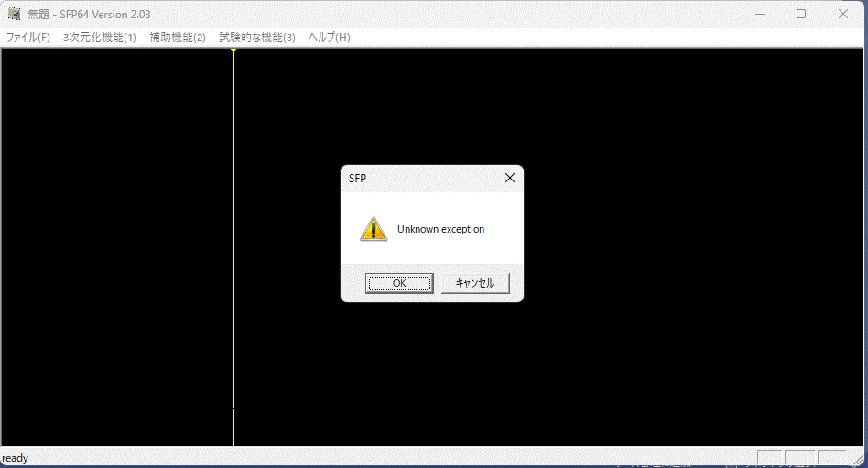The width and height of the screenshot is (868, 468).
Task: Close the SFP error dialog with X
Action: (x=510, y=178)
